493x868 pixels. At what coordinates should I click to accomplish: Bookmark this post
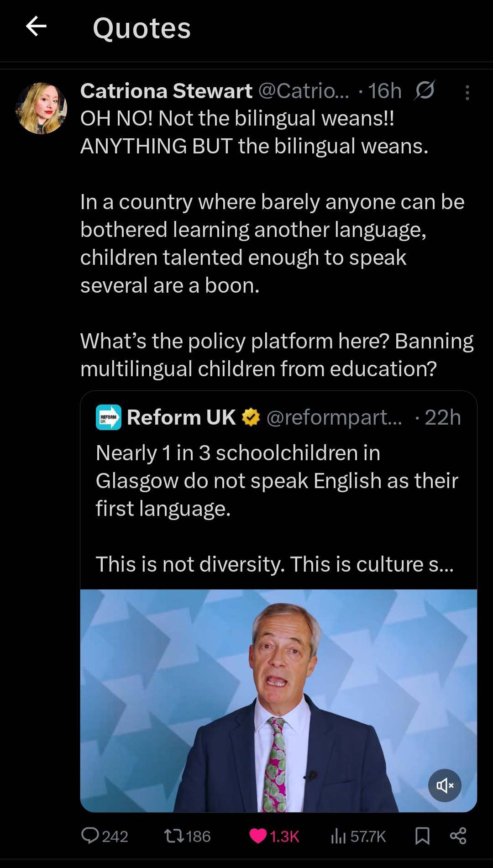(x=422, y=836)
